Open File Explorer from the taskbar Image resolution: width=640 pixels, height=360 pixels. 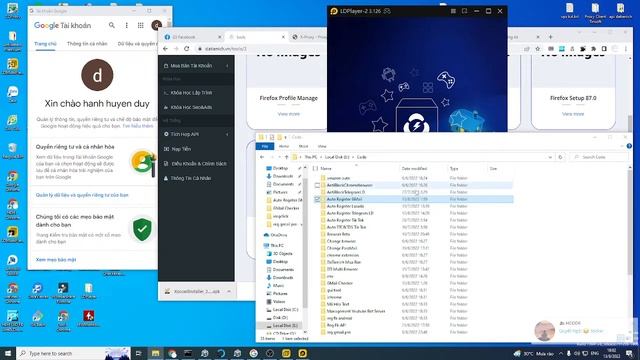tap(156, 353)
